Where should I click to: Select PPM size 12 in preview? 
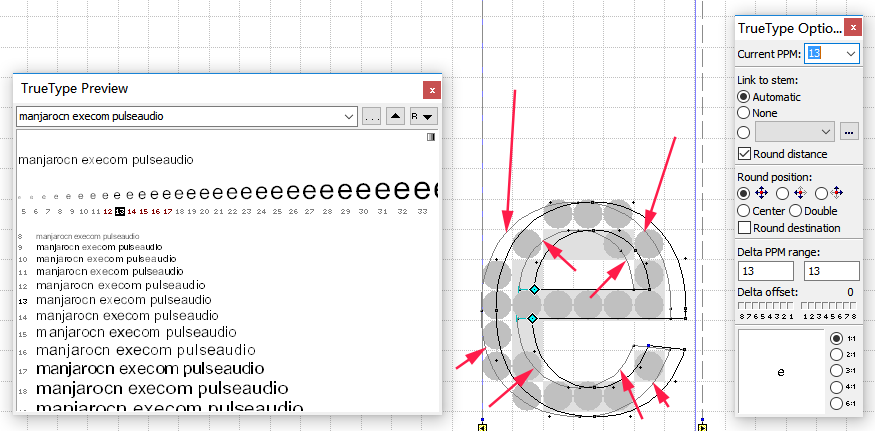pos(108,212)
